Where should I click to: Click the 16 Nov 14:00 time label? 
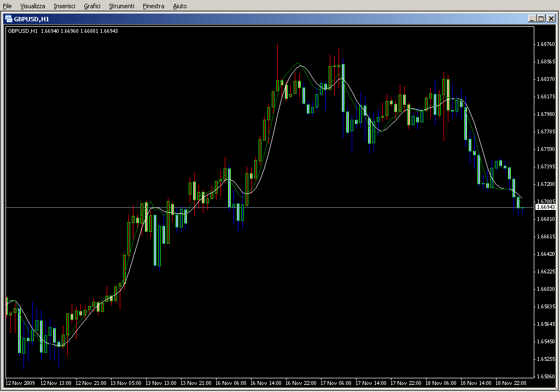268,383
